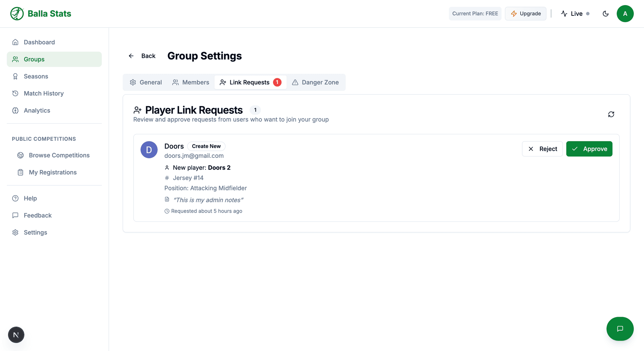Open the chat bubble in bottom right corner
Screen dimensions: 644x351
click(620, 329)
